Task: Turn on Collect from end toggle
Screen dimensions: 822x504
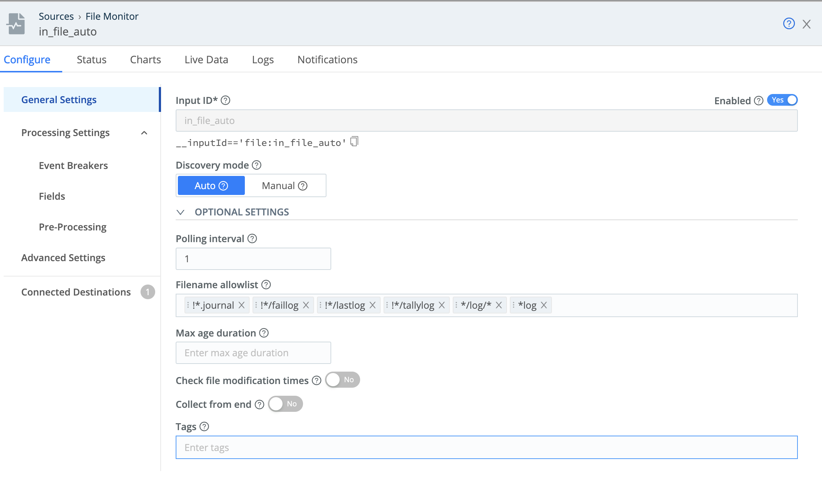Action: coord(285,404)
